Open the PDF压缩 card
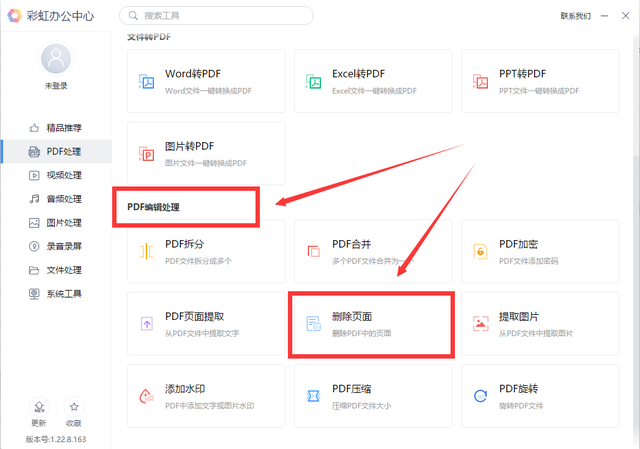 coord(373,396)
